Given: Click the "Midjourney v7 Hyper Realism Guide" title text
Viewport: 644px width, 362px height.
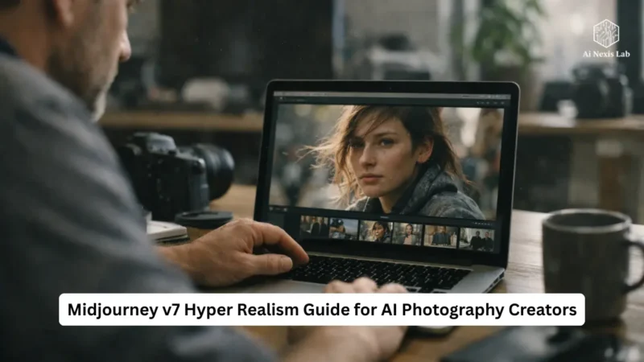Looking at the screenshot, I should pyautogui.click(x=208, y=310).
